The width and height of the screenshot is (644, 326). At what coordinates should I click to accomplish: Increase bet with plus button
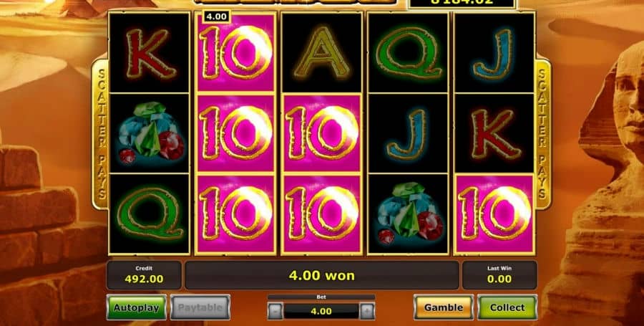point(367,311)
